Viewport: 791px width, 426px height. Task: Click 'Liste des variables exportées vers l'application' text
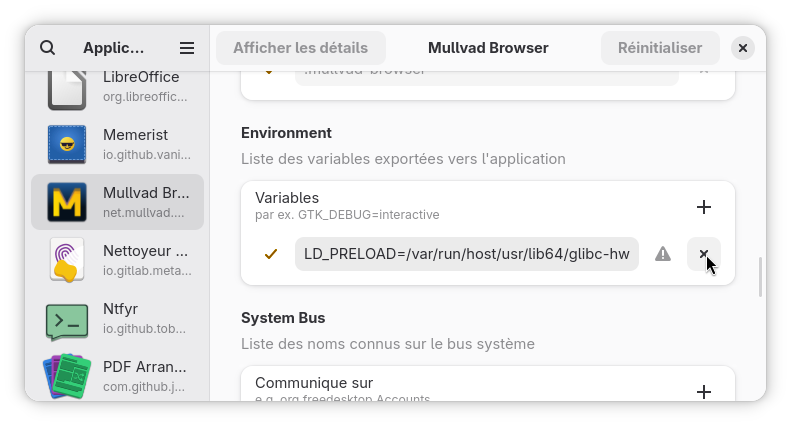[403, 159]
